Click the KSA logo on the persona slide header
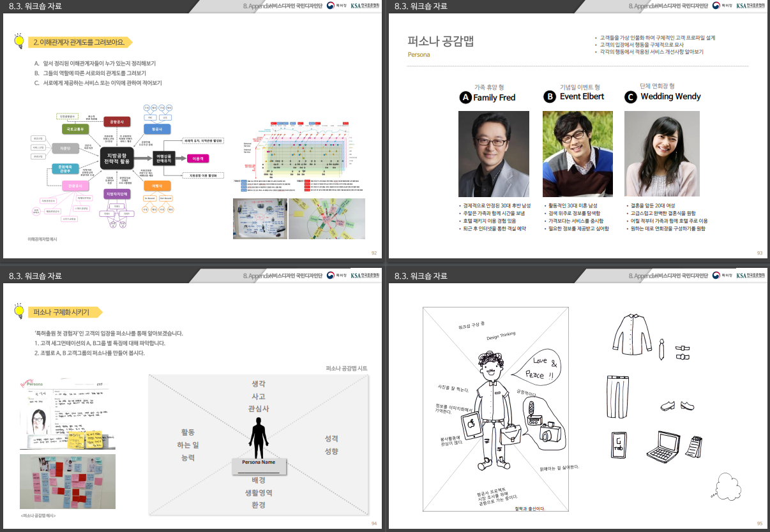 (750, 6)
